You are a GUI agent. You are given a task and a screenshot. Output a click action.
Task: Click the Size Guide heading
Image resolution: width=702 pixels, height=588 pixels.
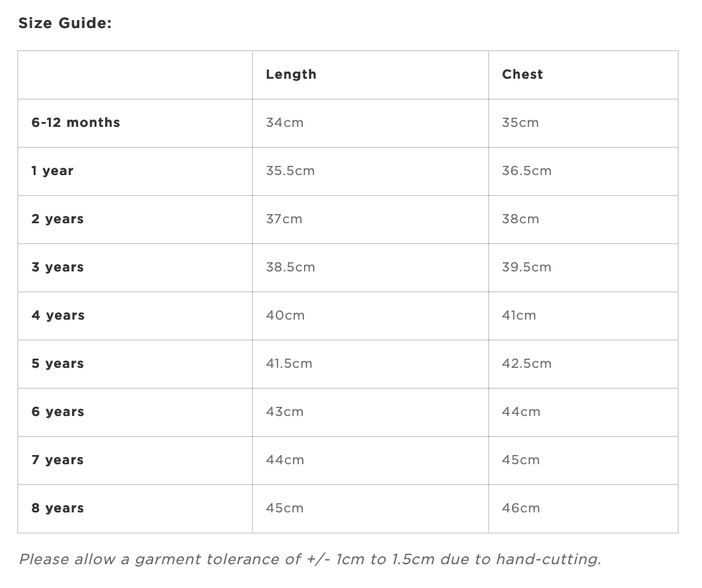(x=65, y=23)
